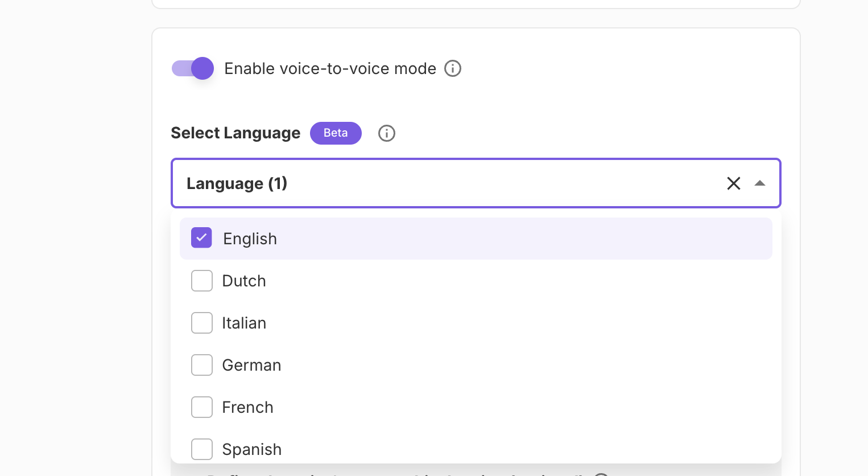Enable the German checkbox
The width and height of the screenshot is (868, 476).
click(201, 365)
